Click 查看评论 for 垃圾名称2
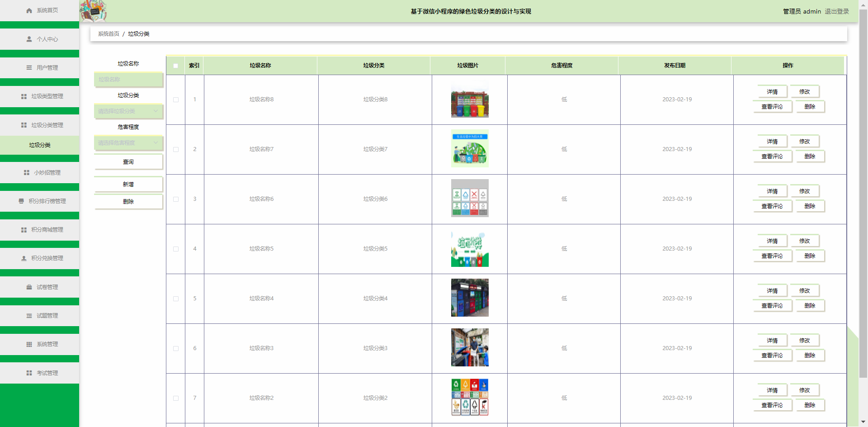868x427 pixels. click(x=772, y=405)
